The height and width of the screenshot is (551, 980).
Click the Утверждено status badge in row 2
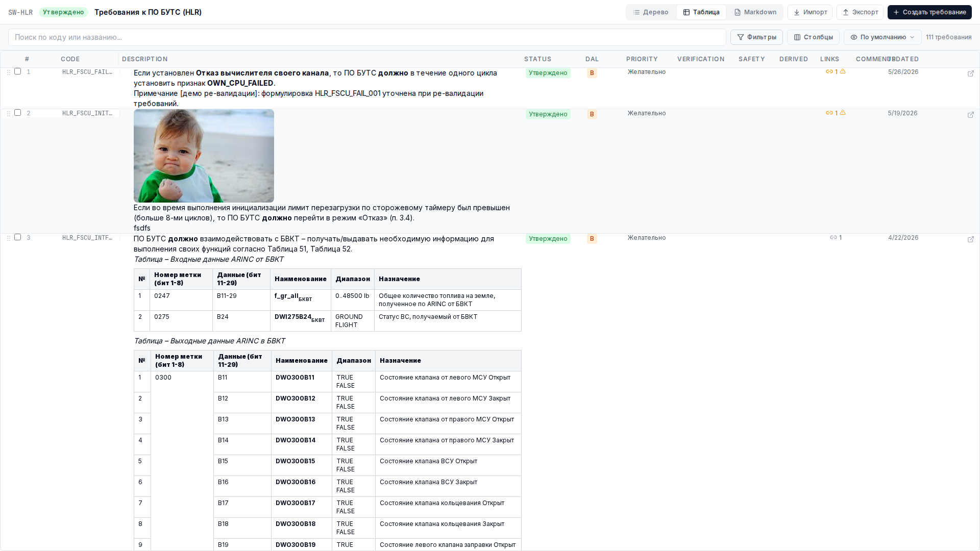pyautogui.click(x=548, y=114)
